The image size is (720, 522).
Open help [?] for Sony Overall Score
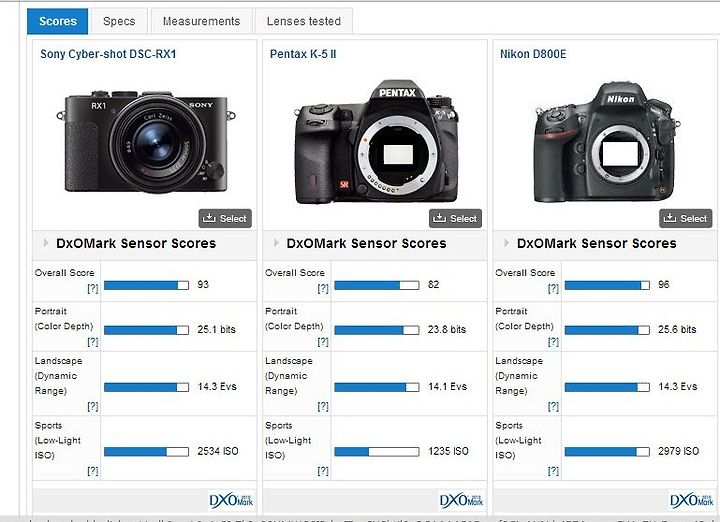tap(93, 288)
